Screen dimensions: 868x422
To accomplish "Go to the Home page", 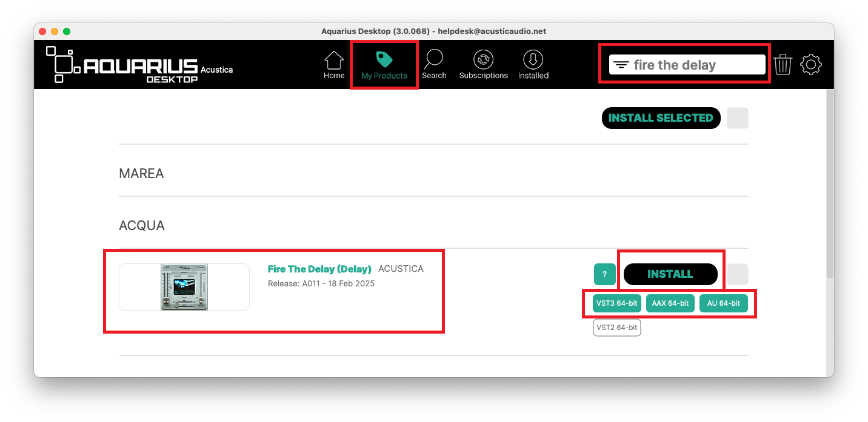I will (334, 65).
